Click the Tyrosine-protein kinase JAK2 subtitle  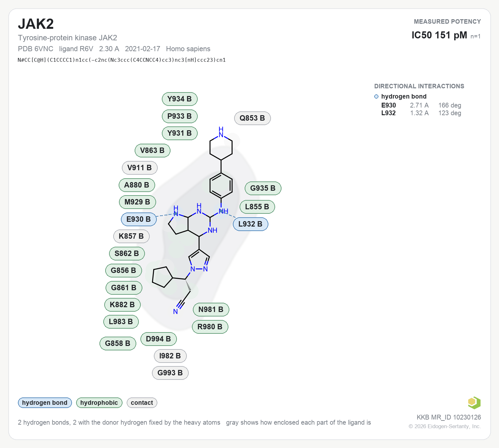67,38
